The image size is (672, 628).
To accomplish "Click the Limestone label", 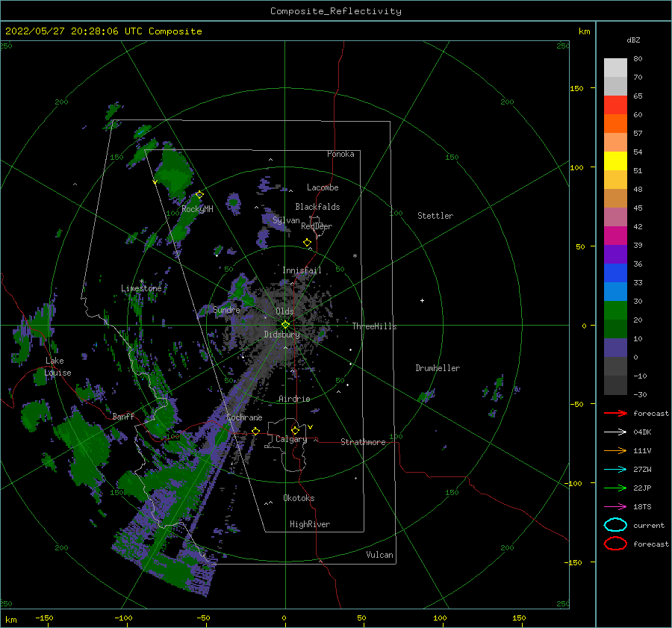I will (x=141, y=288).
